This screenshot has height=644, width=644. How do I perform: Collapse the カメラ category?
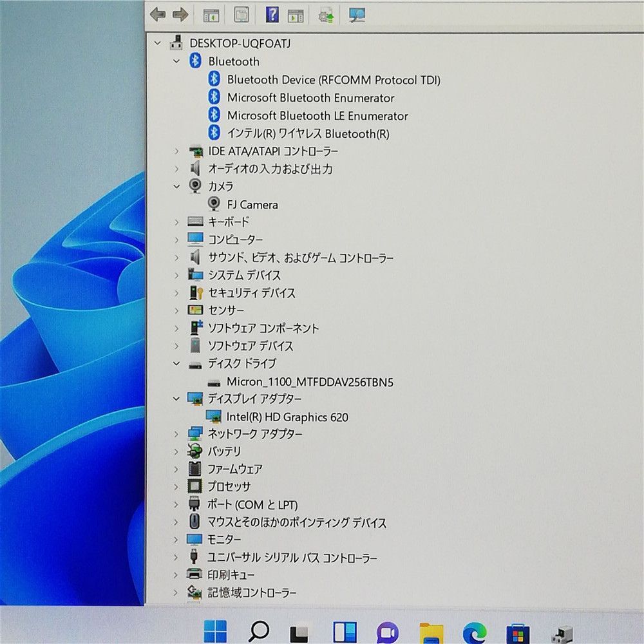point(177,186)
